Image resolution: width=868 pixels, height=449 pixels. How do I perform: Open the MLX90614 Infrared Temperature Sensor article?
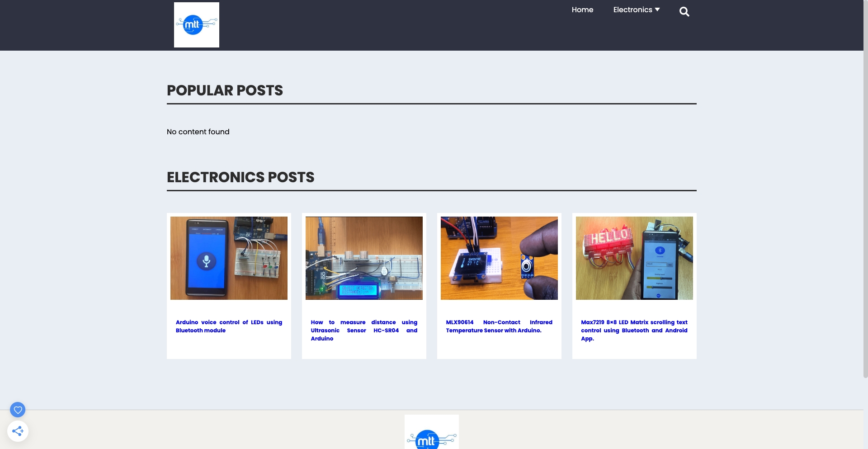(499, 326)
